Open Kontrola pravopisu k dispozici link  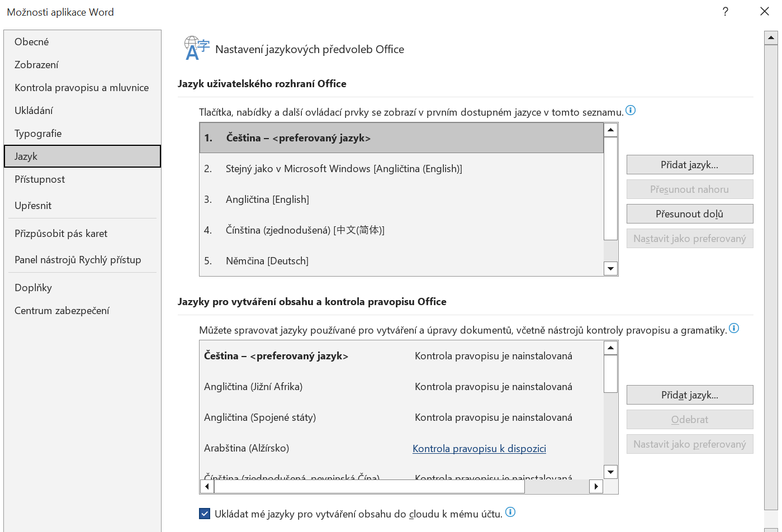click(479, 449)
